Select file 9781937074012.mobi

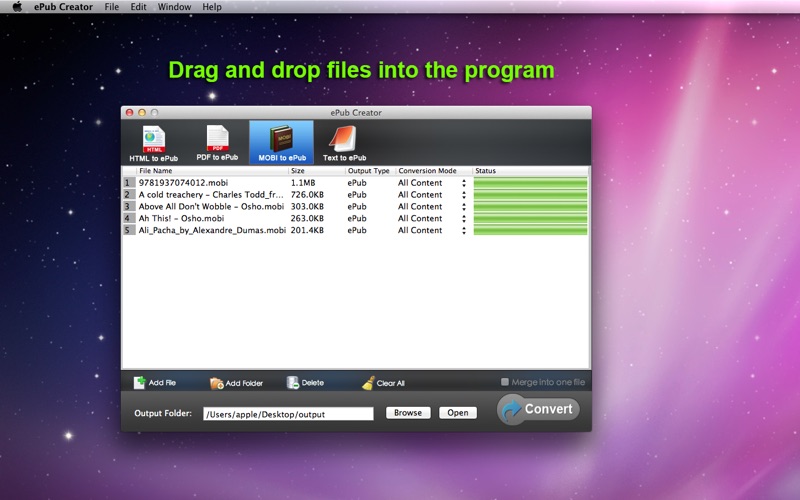[183, 183]
